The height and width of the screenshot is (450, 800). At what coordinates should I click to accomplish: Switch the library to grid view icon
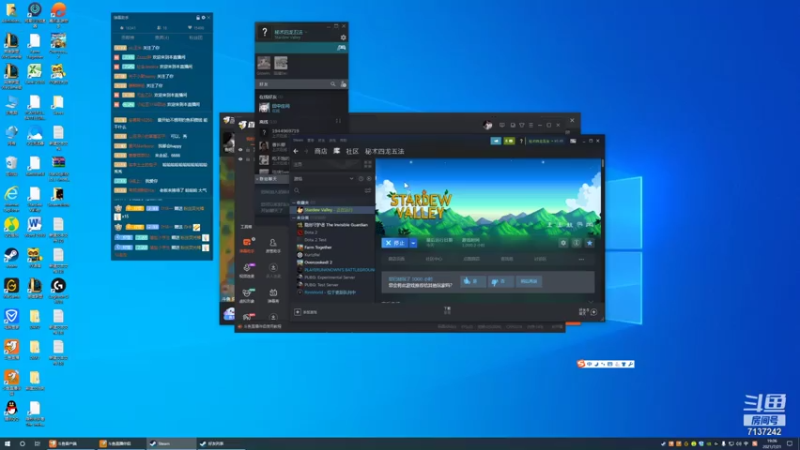pyautogui.click(x=368, y=164)
